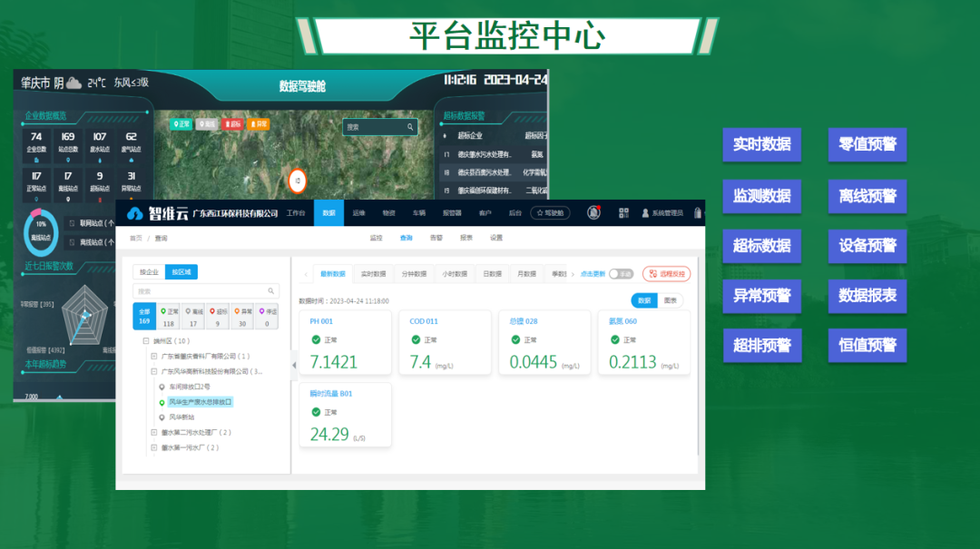Click the notification bell icon

(x=593, y=212)
